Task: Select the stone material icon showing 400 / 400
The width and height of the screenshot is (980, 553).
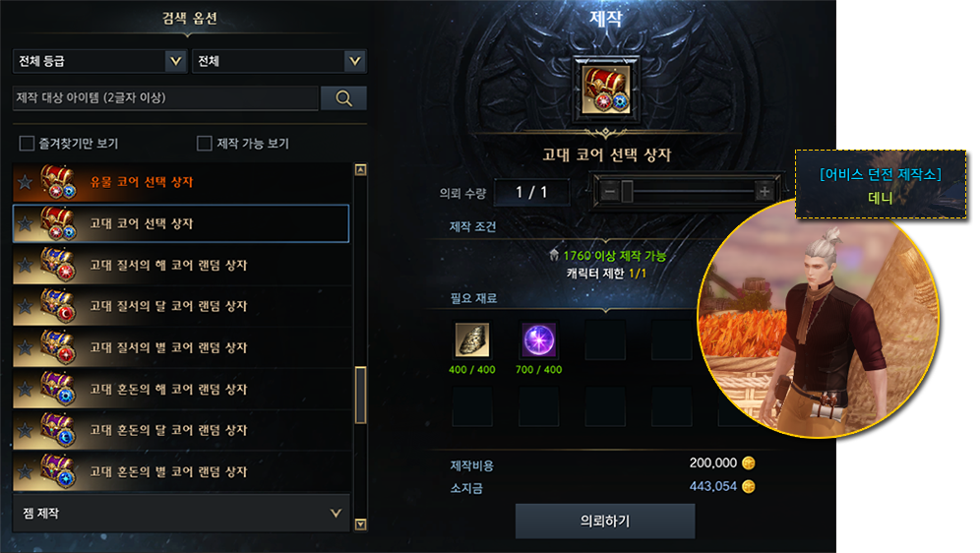Action: tap(472, 339)
